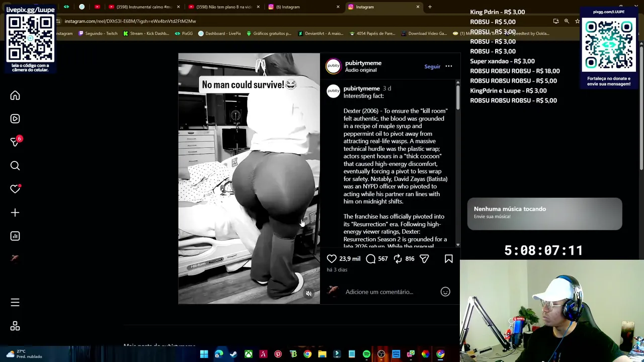
Task: Click browser zoom magnifier icon
Action: click(x=567, y=21)
